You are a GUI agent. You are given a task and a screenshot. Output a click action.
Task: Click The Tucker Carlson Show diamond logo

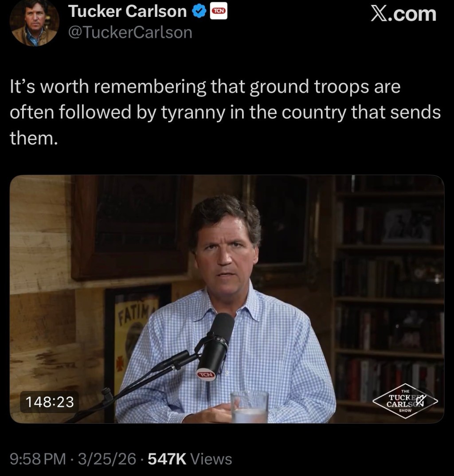(x=405, y=402)
